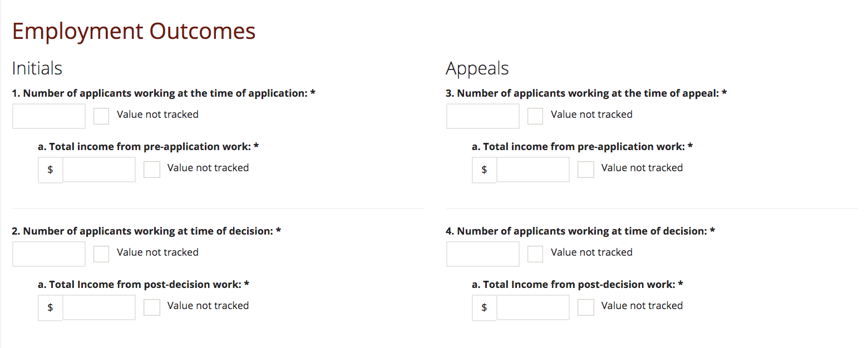Enable 'Value not tracked' for question 2

point(101,254)
